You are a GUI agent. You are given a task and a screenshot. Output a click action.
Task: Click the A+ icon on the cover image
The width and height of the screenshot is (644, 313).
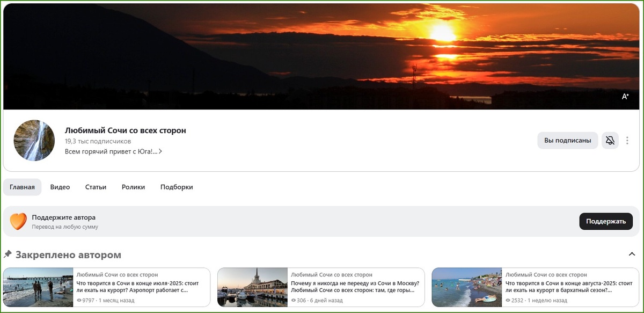pyautogui.click(x=625, y=97)
